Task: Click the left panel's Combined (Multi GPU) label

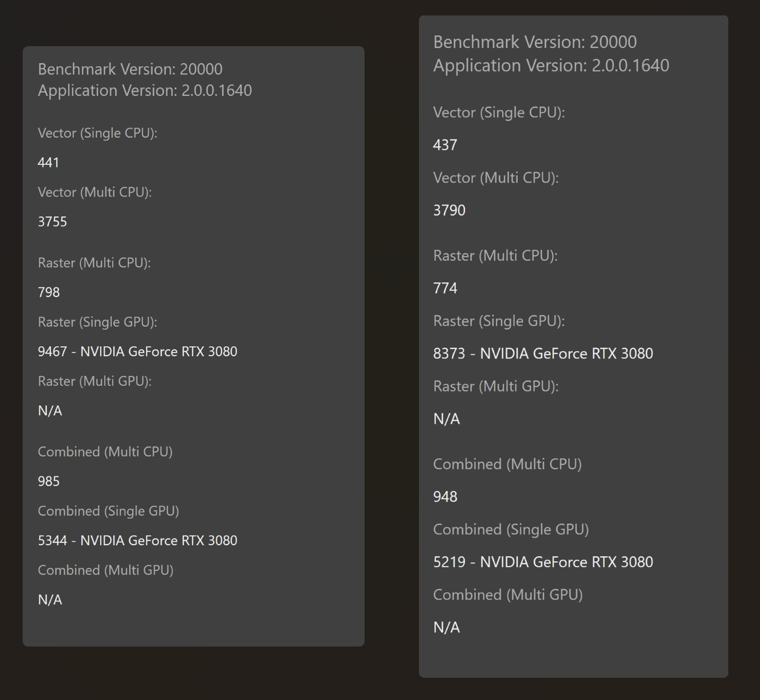Action: point(106,571)
